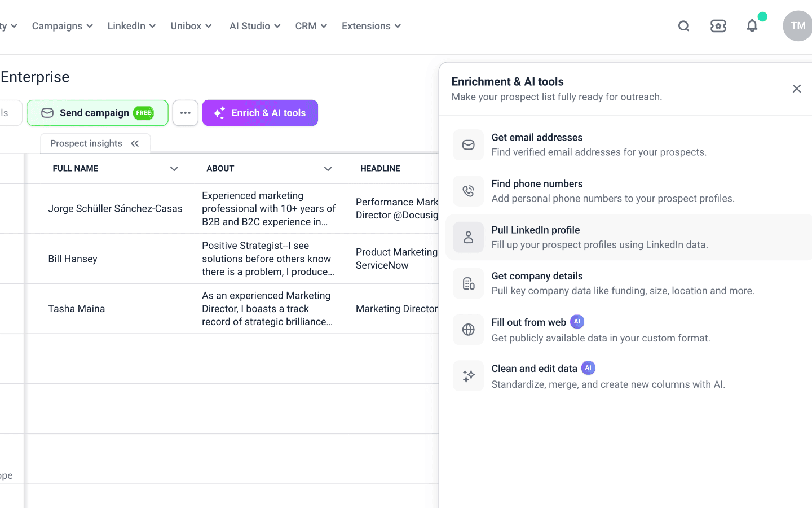The width and height of the screenshot is (812, 508).
Task: Click the 'Product Marketing ServiceNow' headline cell
Action: pos(397,259)
